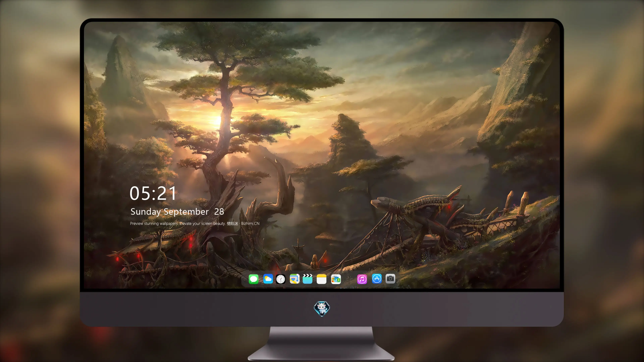The height and width of the screenshot is (362, 644).
Task: Launch the Weather app from the dock
Action: (268, 279)
